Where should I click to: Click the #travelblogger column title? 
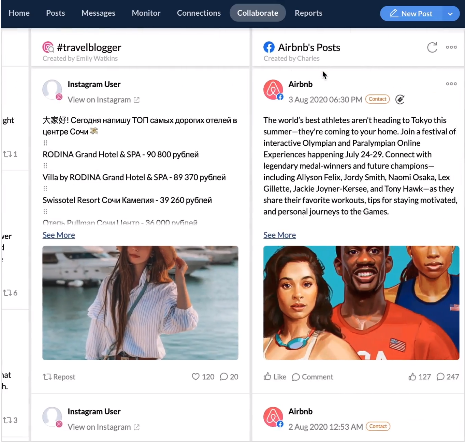point(89,47)
